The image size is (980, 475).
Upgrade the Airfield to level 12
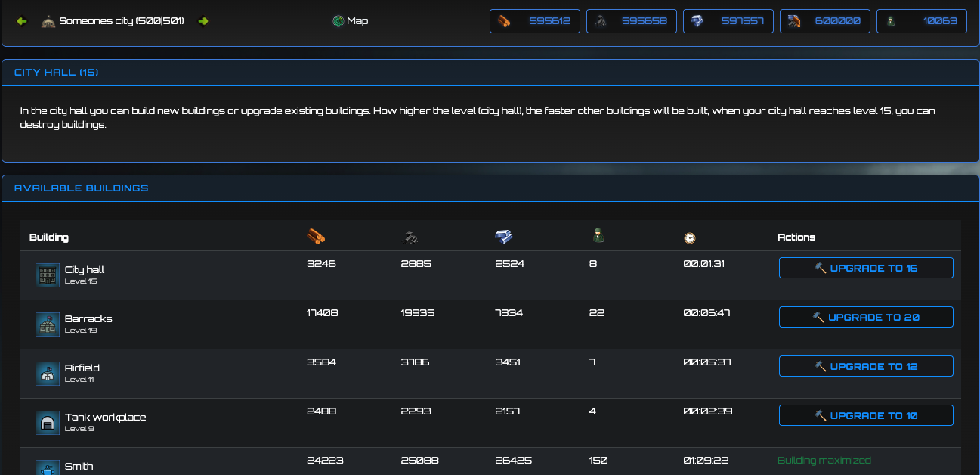point(865,365)
